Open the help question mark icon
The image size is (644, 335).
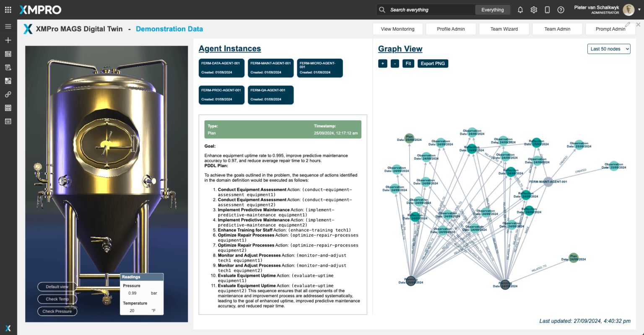pyautogui.click(x=561, y=10)
